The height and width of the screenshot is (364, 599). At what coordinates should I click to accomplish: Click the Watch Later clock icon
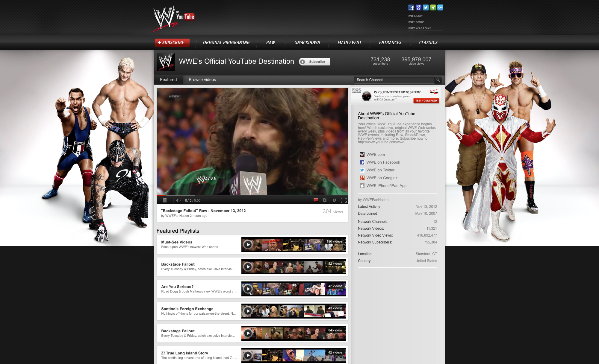334,200
